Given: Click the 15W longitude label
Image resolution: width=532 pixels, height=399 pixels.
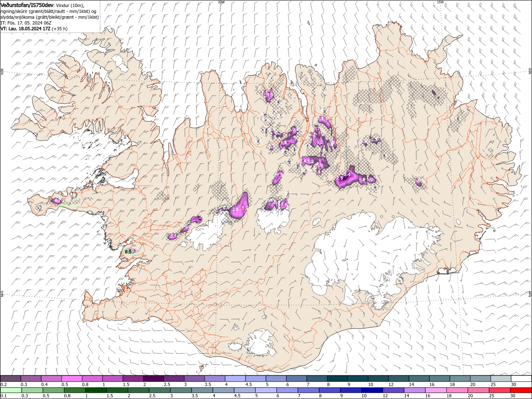Looking at the screenshot, I should coord(440,2).
